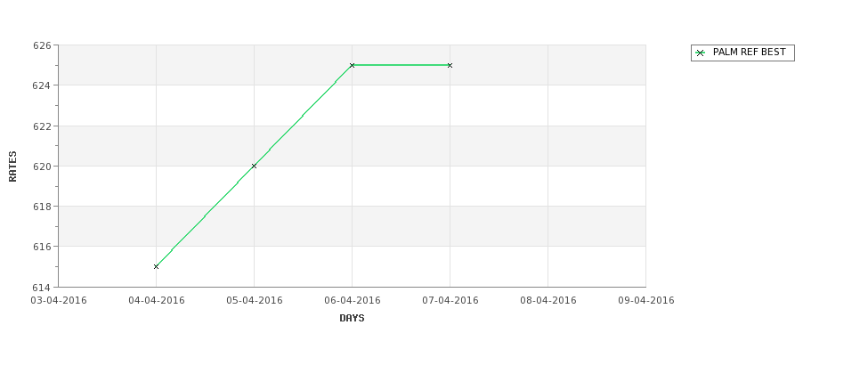Click the data point marker at 06-04-2016
The image size is (868, 382).
coord(352,65)
